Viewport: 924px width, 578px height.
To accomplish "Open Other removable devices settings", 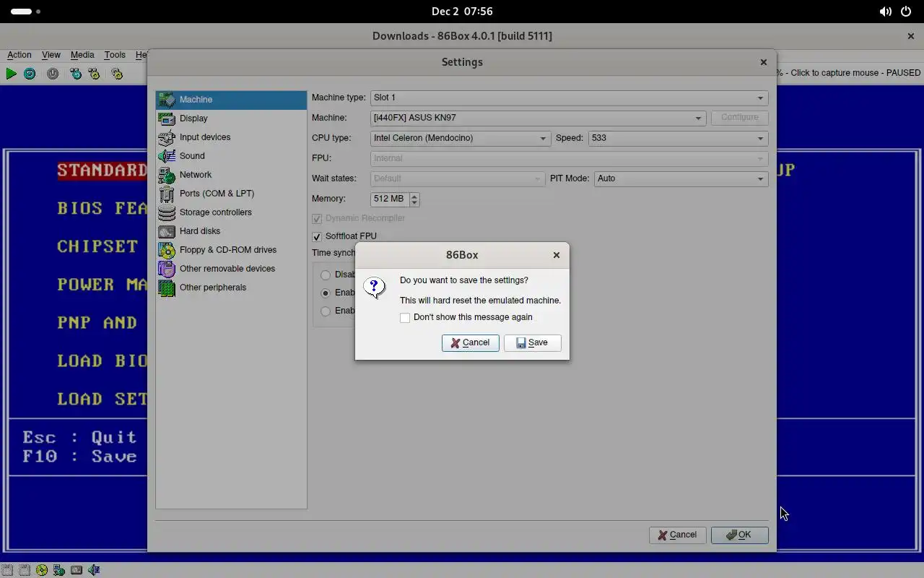I will click(x=231, y=269).
